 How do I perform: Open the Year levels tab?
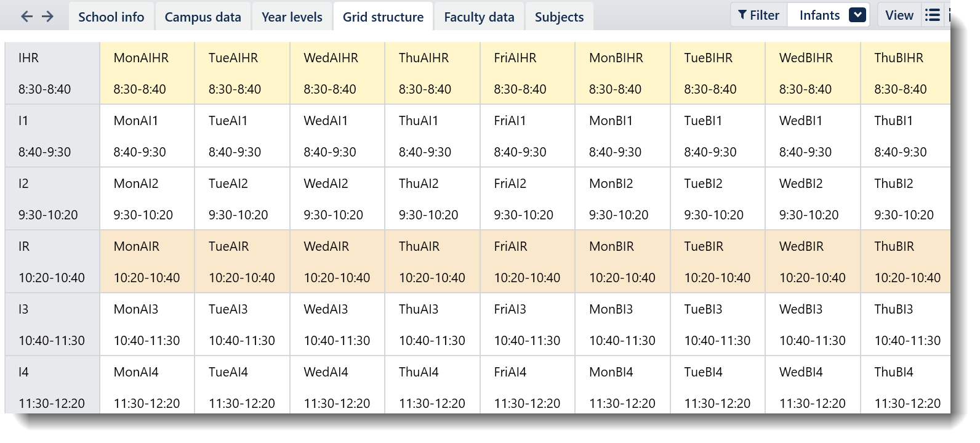(292, 17)
